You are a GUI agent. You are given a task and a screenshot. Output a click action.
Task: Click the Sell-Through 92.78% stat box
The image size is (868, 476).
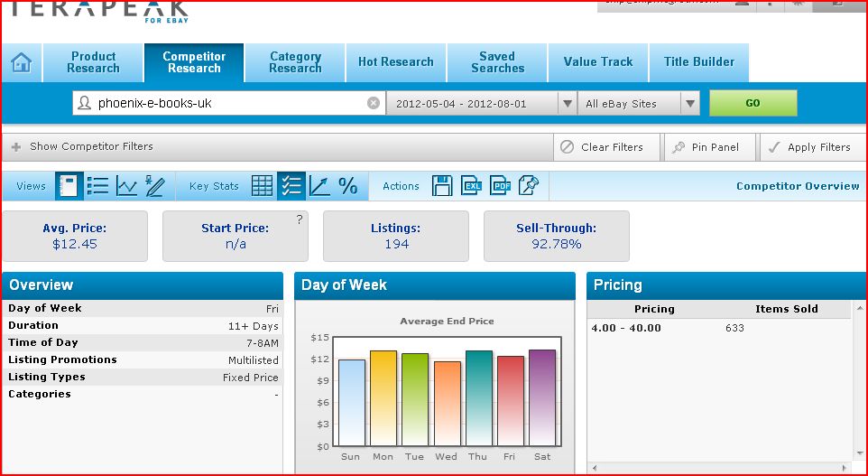(x=557, y=236)
